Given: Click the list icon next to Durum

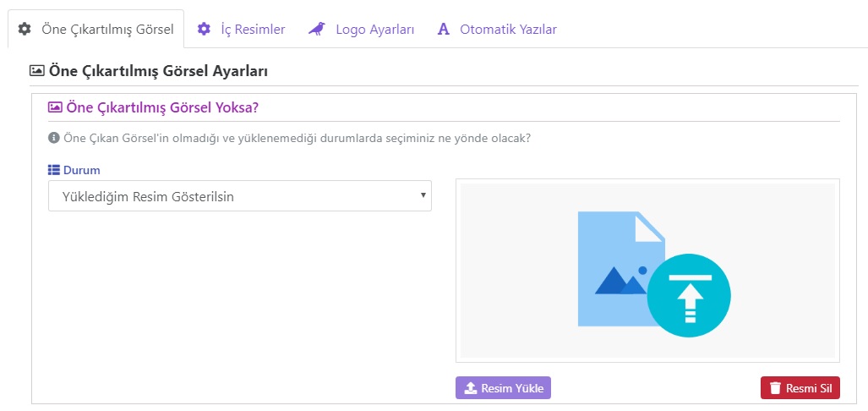Looking at the screenshot, I should tap(54, 170).
